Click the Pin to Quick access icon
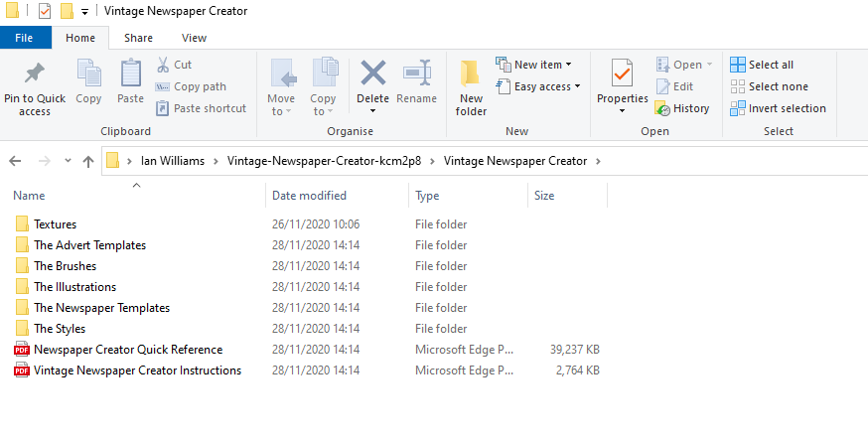The width and height of the screenshot is (868, 444). [x=35, y=74]
